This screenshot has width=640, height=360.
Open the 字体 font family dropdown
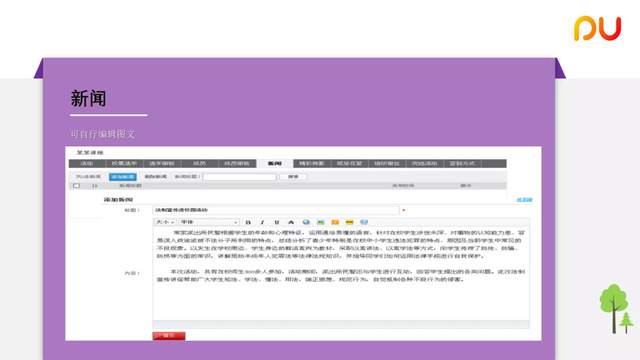209,222
